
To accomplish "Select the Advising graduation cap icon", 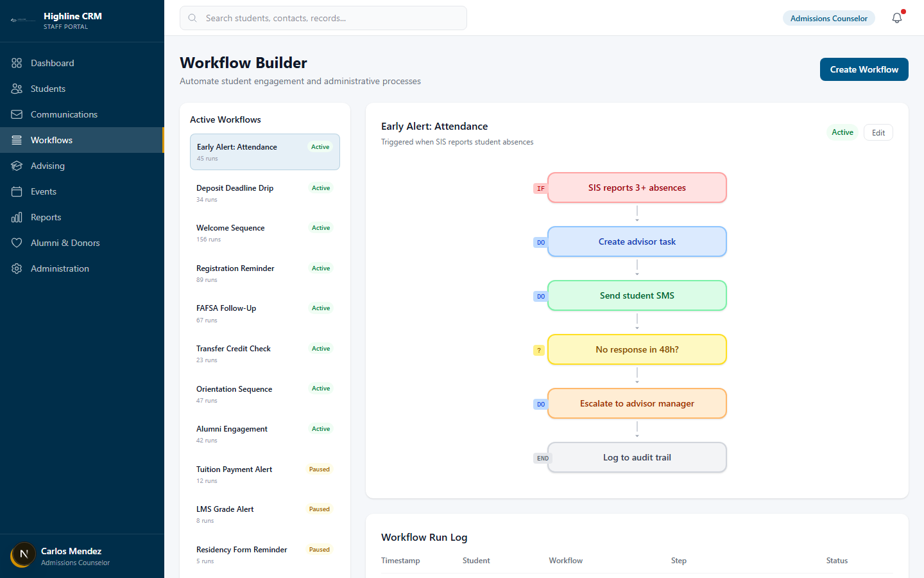I will (x=17, y=166).
